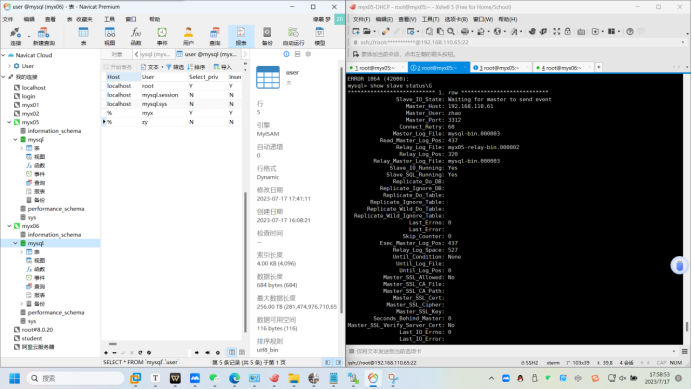Open the Table (表) object list in Navicat
Viewport: 692px width, 389px height.
[x=83, y=36]
